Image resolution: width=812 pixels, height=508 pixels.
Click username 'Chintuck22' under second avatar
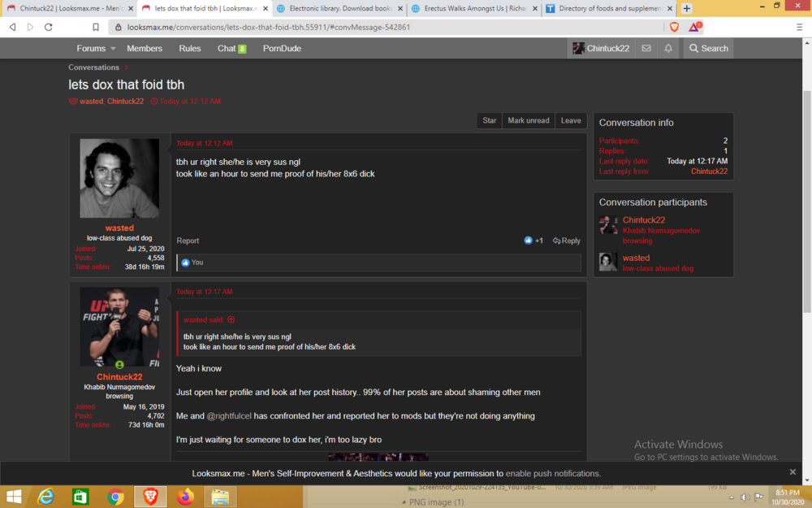click(119, 377)
